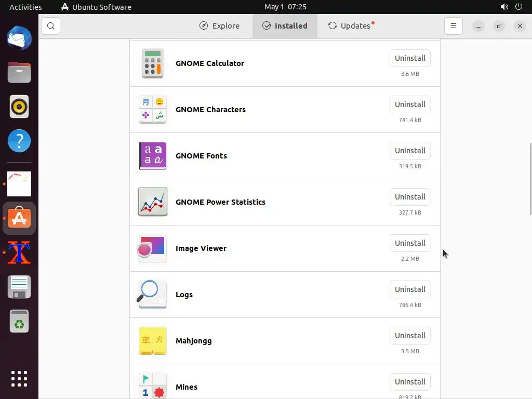Click the 786.4 kB size label
The width and height of the screenshot is (532, 399).
click(410, 305)
